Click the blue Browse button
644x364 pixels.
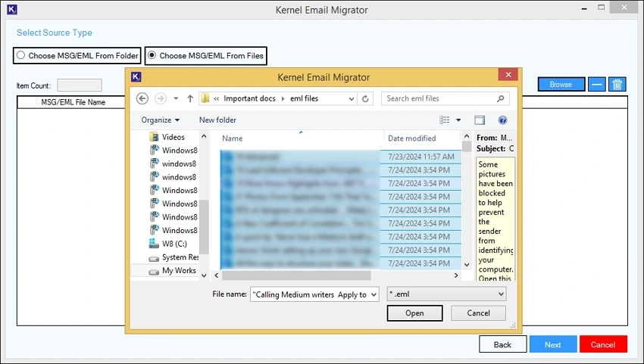tap(561, 84)
